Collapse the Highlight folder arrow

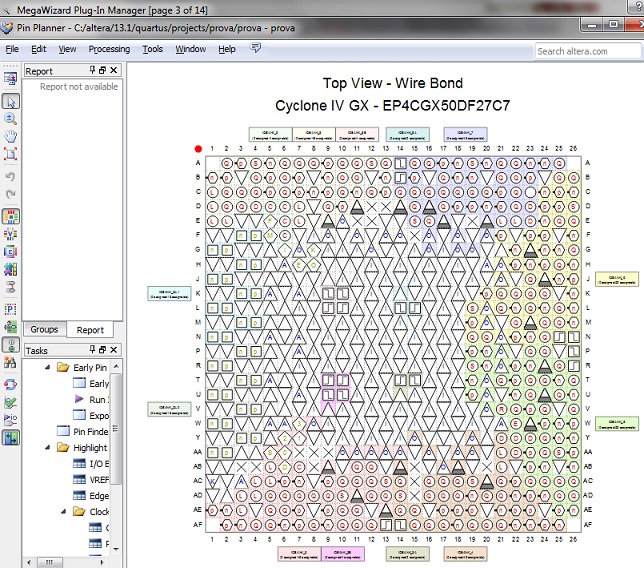point(48,447)
